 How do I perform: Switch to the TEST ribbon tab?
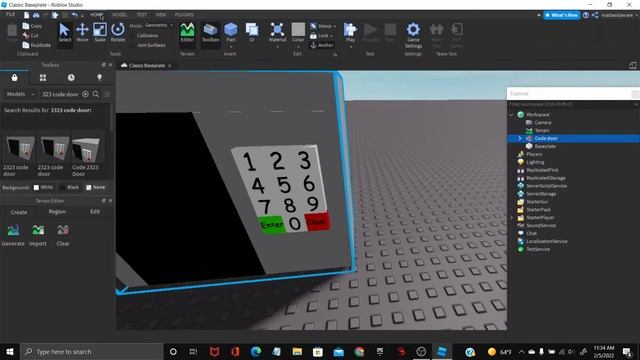(x=141, y=15)
